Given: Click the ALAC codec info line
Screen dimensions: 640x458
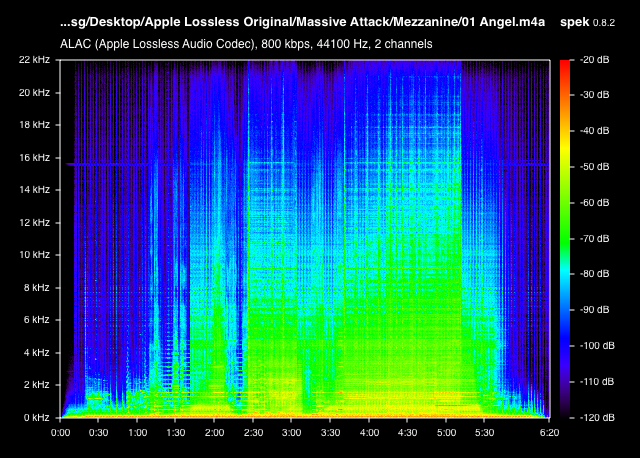Looking at the screenshot, I should coord(246,44).
